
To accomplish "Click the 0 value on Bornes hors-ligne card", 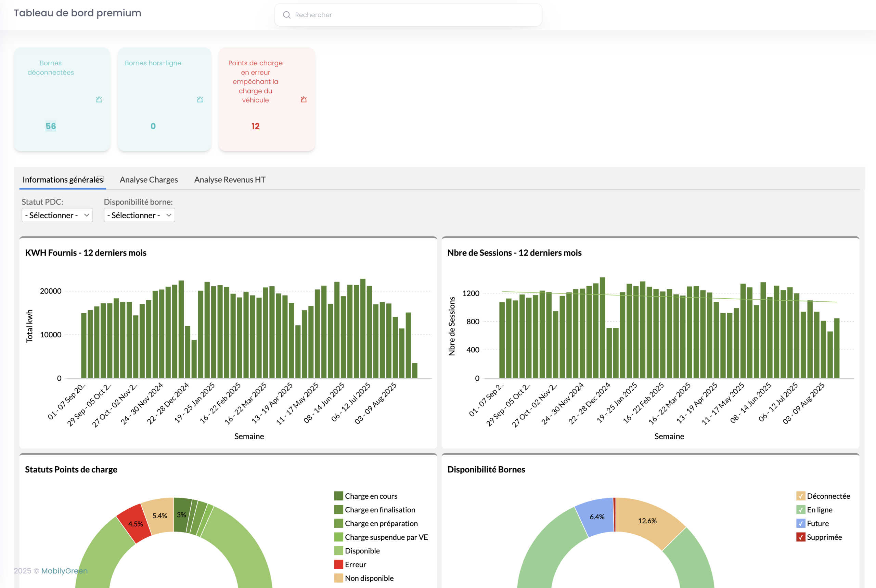I will pyautogui.click(x=153, y=126).
